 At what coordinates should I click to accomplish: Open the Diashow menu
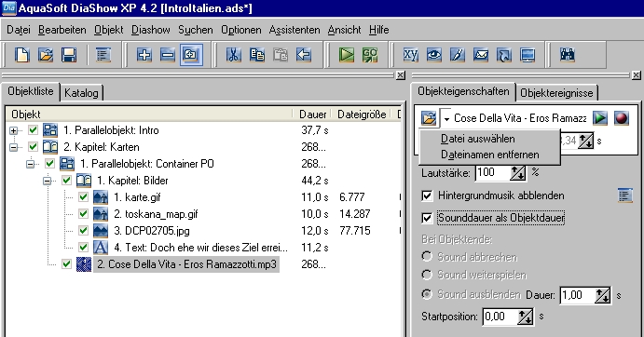(151, 30)
